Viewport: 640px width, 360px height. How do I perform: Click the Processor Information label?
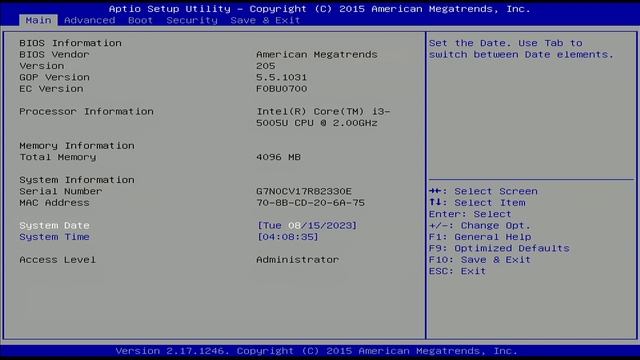87,111
